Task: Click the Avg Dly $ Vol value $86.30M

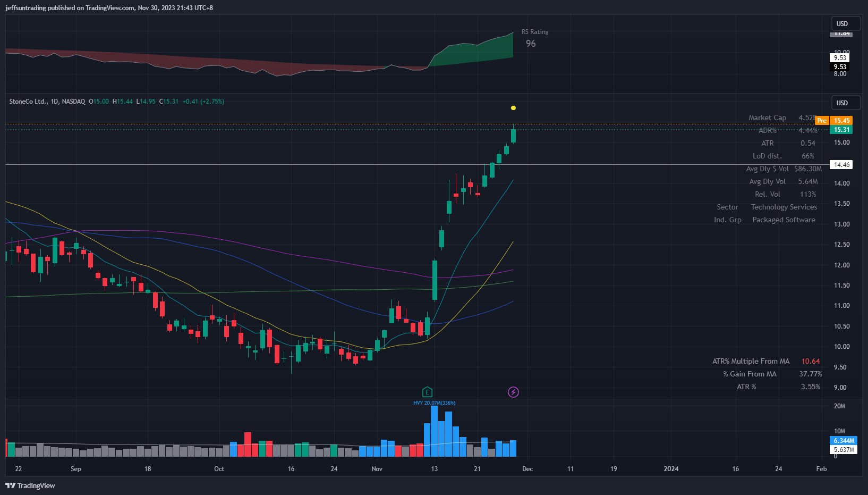Action: [x=808, y=169]
